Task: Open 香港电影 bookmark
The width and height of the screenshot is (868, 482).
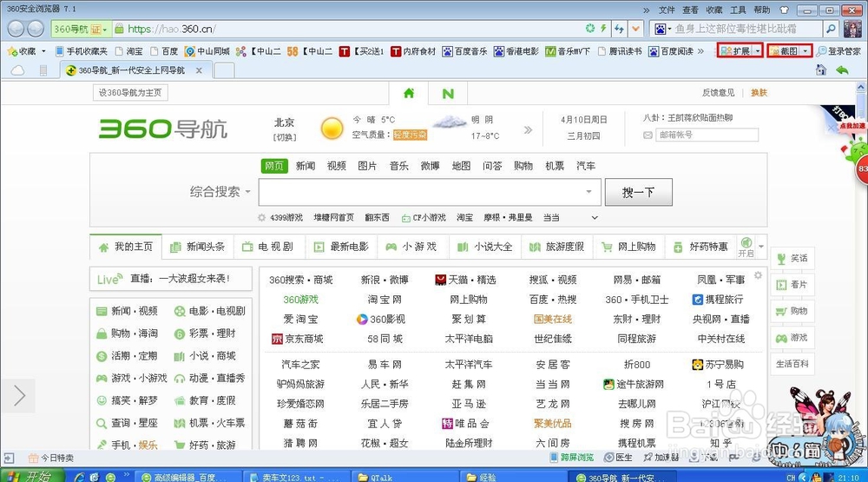Action: click(x=516, y=51)
